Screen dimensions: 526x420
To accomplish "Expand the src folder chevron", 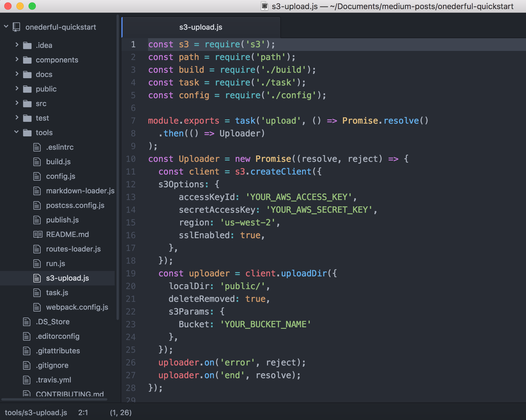I will [x=17, y=103].
